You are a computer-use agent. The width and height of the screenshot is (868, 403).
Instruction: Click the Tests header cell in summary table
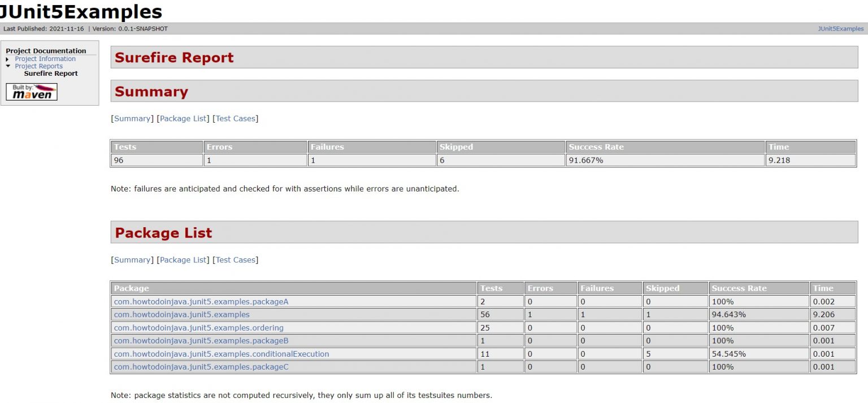click(124, 147)
